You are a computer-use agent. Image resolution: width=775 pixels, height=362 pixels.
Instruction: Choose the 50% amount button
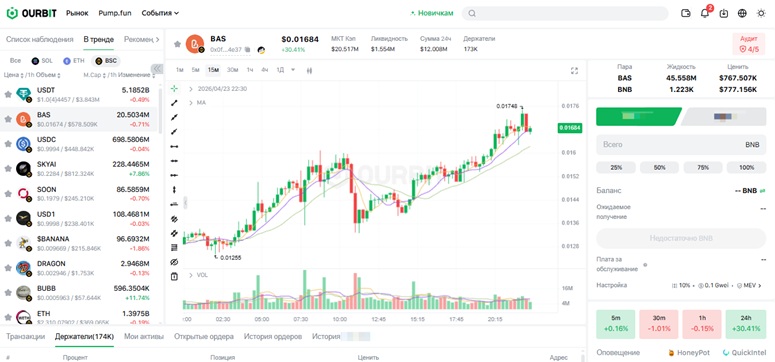click(659, 168)
